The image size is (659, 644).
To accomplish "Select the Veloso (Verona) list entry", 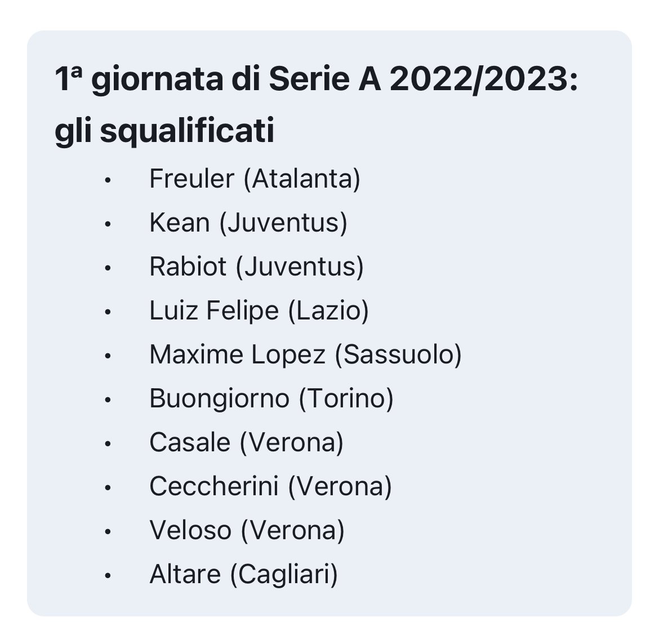I will coord(247,531).
